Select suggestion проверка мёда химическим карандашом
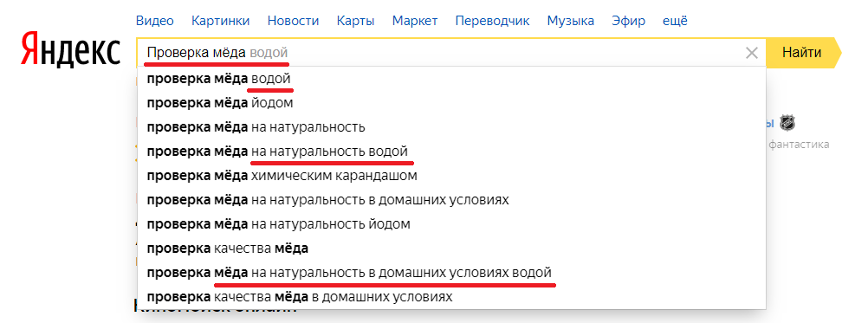 451,176
